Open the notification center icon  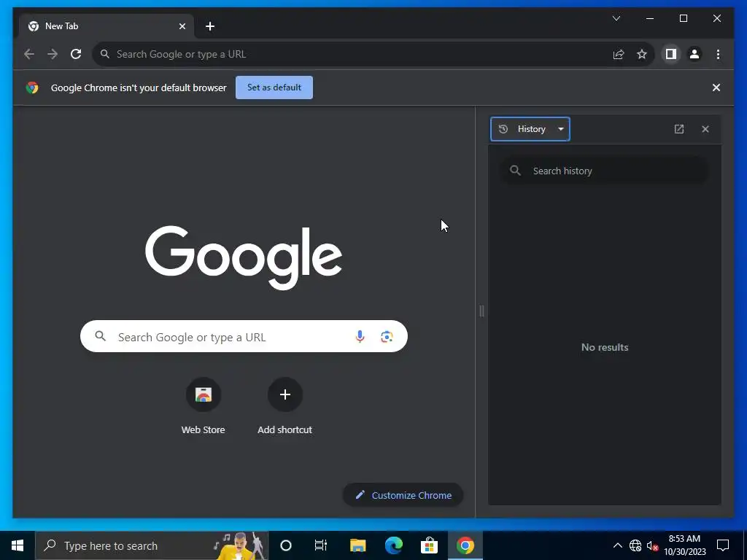(723, 545)
